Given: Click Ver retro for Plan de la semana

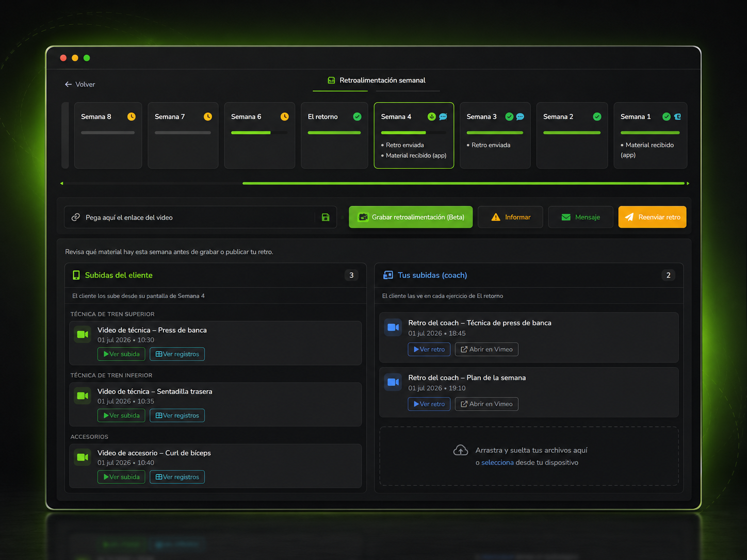Looking at the screenshot, I should [429, 404].
